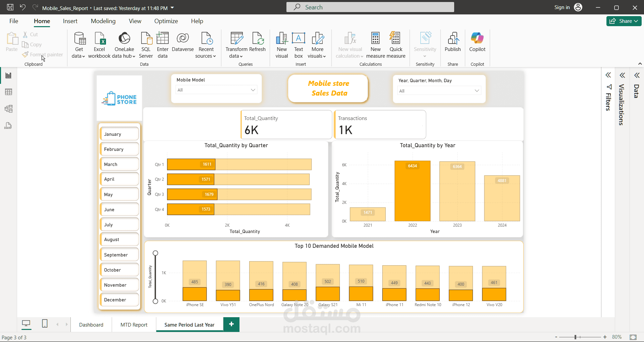Expand the Visualizations pane
644x342 pixels.
622,75
